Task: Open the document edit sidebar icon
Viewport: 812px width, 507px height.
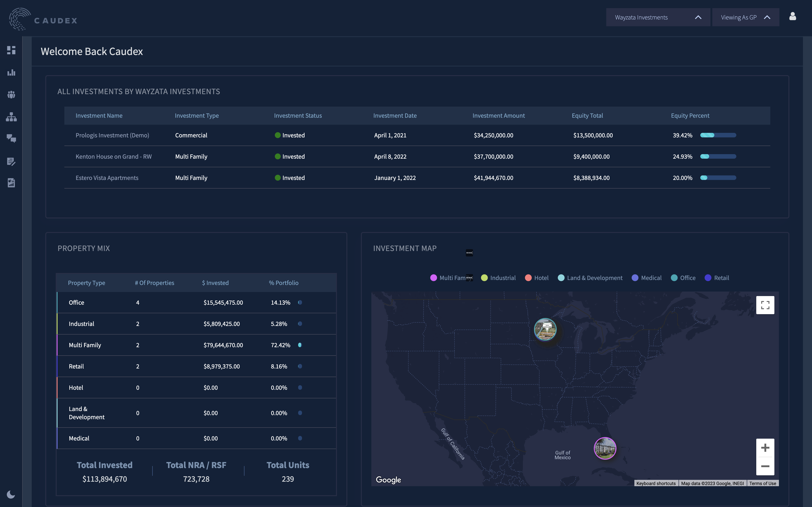Action: 11,161
